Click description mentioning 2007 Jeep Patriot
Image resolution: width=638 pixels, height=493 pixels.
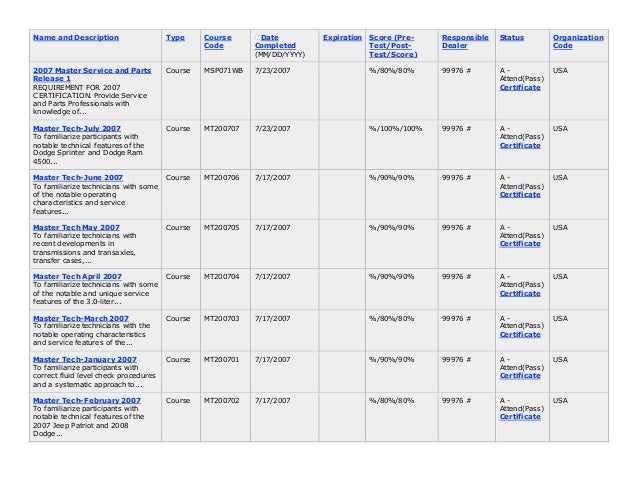click(x=88, y=421)
